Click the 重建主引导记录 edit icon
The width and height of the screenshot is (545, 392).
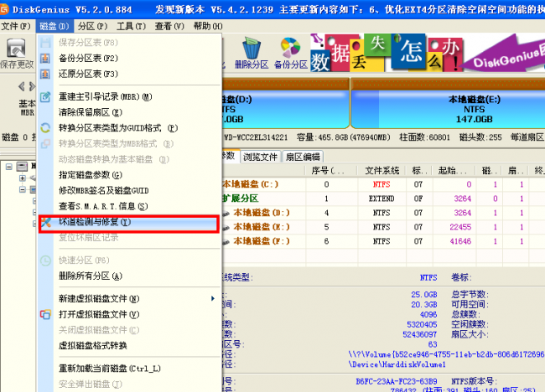[x=45, y=96]
